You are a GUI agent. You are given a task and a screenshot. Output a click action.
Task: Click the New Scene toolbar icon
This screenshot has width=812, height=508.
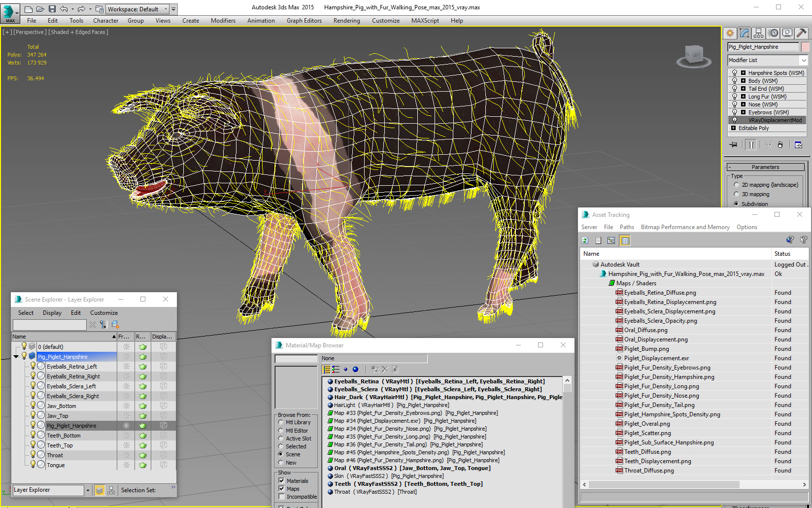[29, 9]
